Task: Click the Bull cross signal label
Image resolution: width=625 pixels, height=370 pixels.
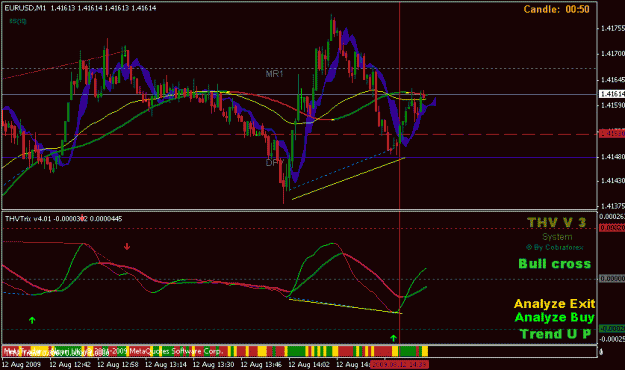Action: pyautogui.click(x=554, y=264)
